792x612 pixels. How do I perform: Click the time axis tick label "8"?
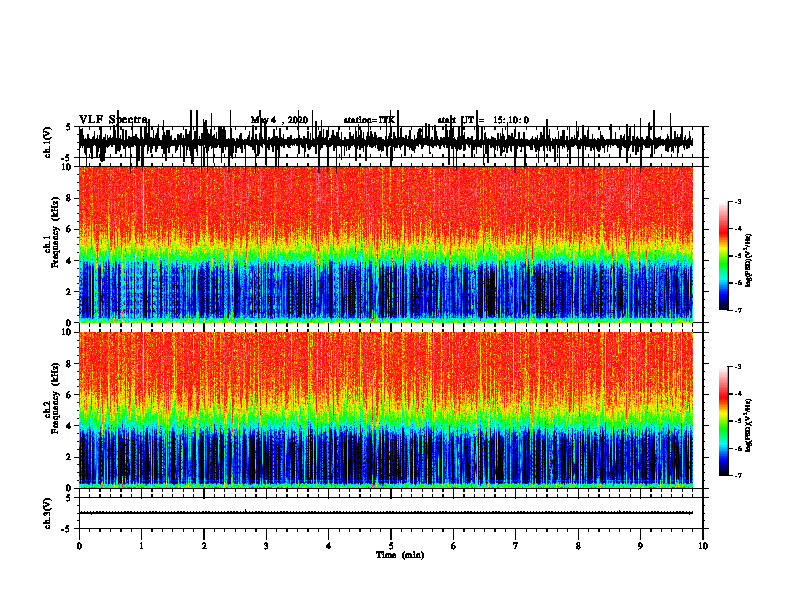click(578, 546)
